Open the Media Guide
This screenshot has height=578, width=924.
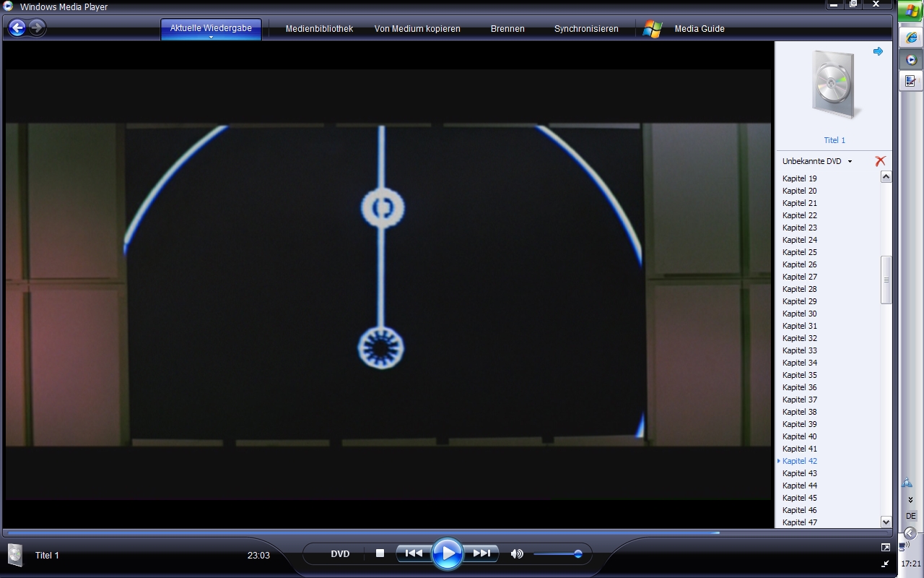[699, 29]
